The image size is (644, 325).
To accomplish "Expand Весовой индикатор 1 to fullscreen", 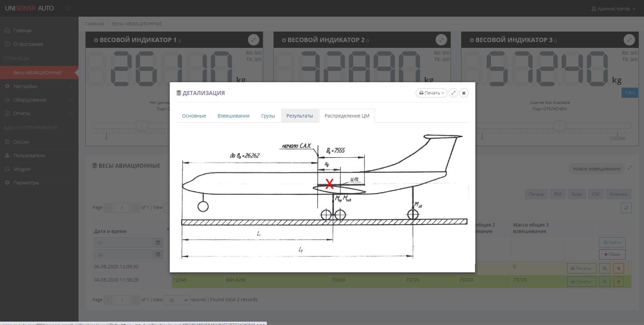I will [x=254, y=40].
